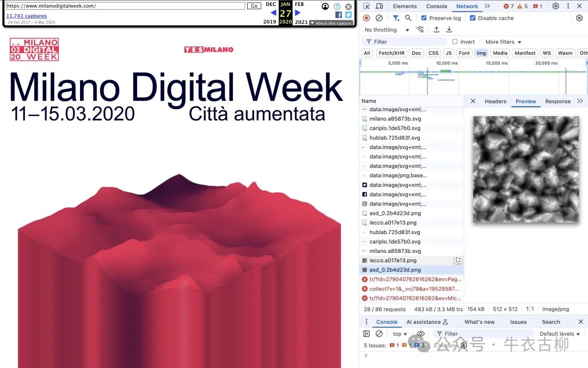Show more DevTools panels chevron
The image size is (588, 368).
[487, 6]
